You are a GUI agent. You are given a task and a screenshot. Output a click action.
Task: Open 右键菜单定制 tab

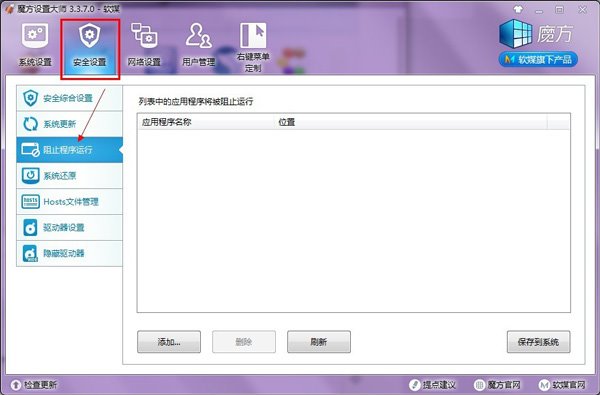click(253, 47)
